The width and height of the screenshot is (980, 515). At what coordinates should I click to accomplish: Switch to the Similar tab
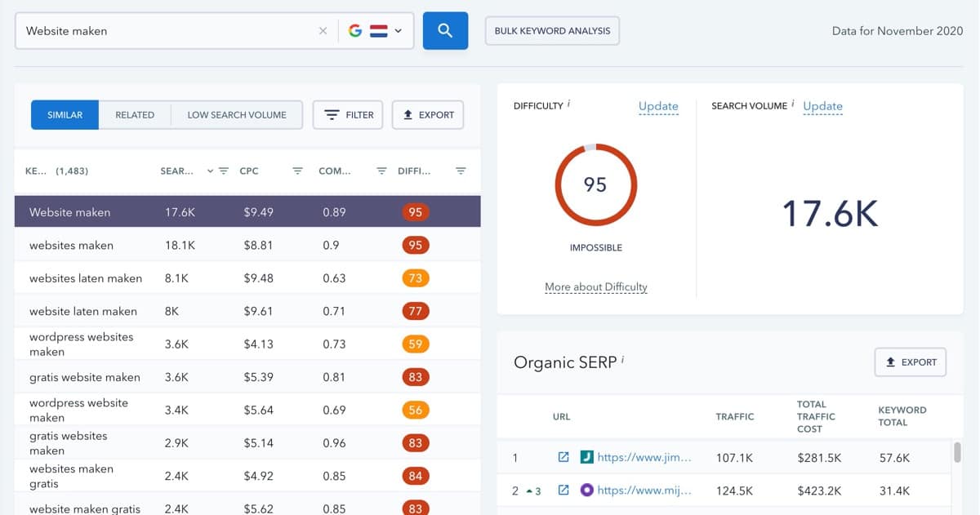click(x=65, y=115)
